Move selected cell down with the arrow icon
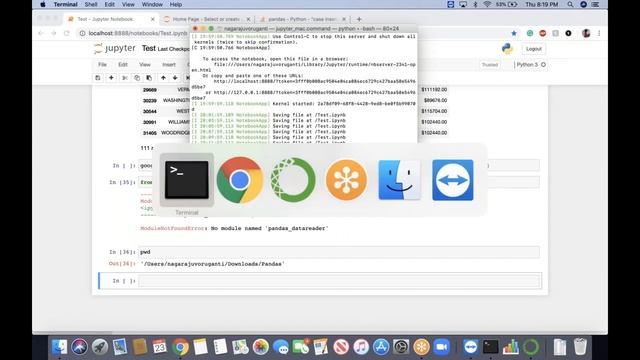 click(x=175, y=78)
